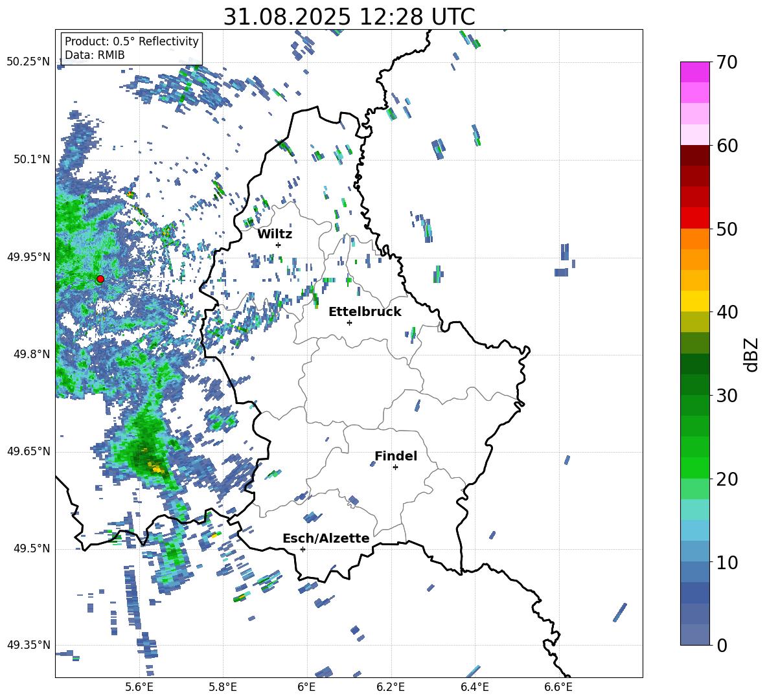Viewport: 767px width, 700px height.
Task: Click the red radar location dot
Action: (x=100, y=279)
